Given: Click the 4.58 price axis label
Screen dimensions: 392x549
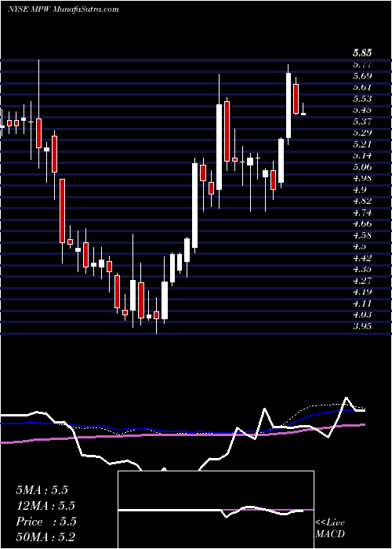Looking at the screenshot, I should [x=362, y=235].
